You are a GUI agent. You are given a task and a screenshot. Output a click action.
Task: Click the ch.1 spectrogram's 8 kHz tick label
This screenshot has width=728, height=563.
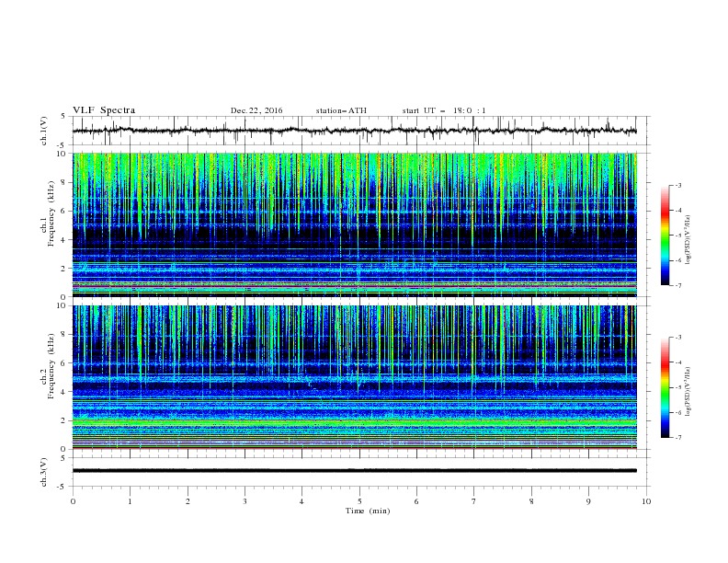64,182
